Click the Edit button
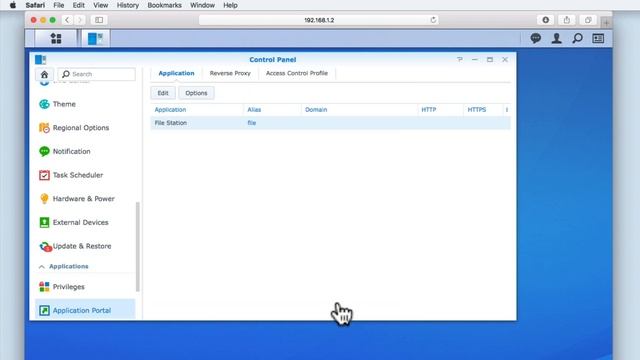640x360 pixels. pyautogui.click(x=163, y=93)
